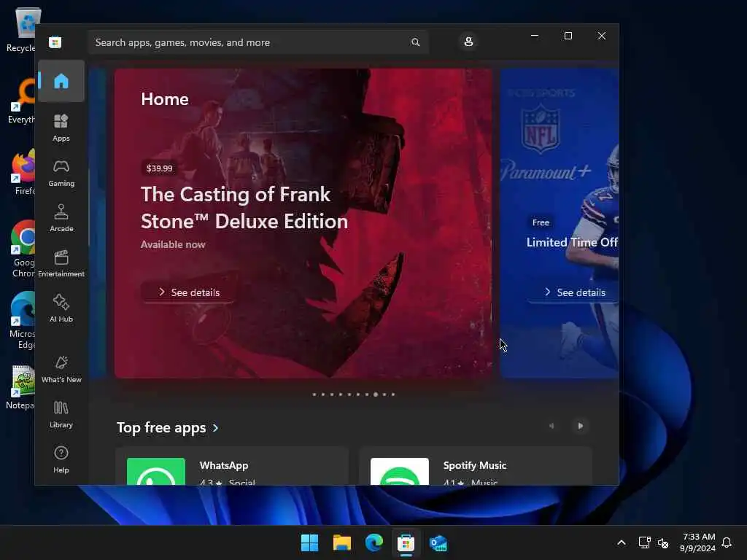The image size is (747, 560).
Task: Maximize the Microsoft Store window
Action: coord(568,36)
